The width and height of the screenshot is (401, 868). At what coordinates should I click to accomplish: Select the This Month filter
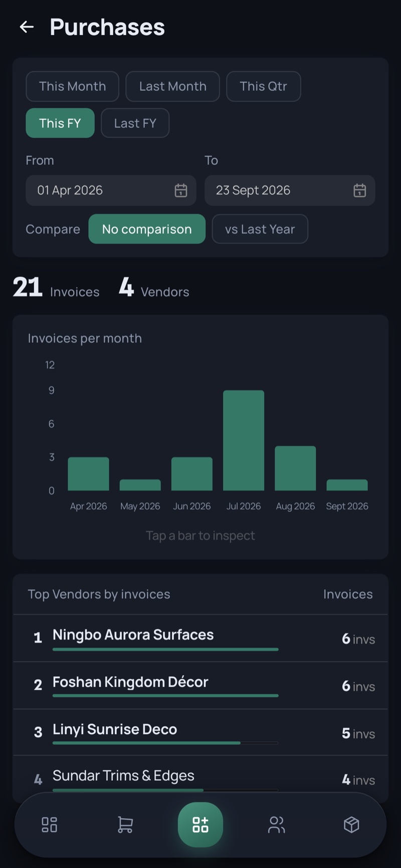(72, 86)
